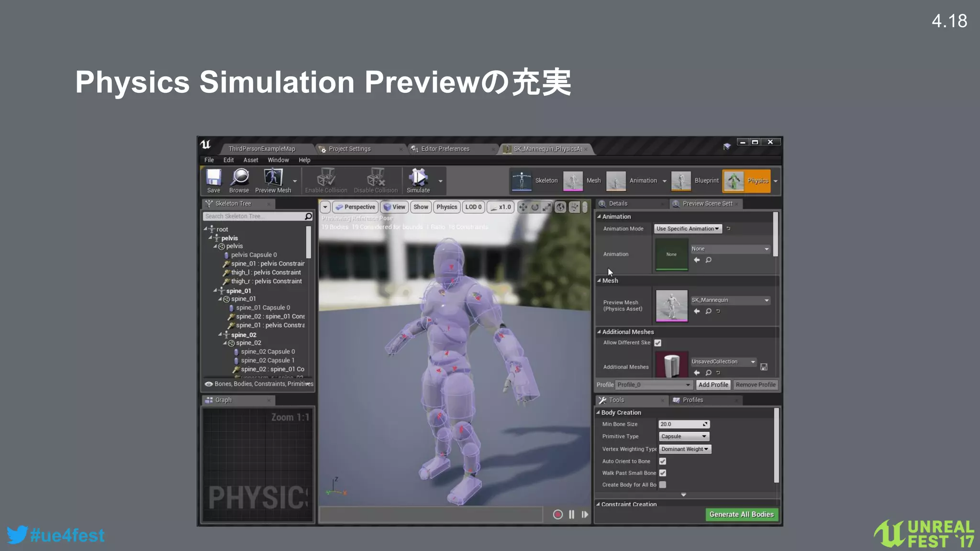This screenshot has height=551, width=980.
Task: Click the translate gizmo icon in viewport
Action: pyautogui.click(x=523, y=207)
